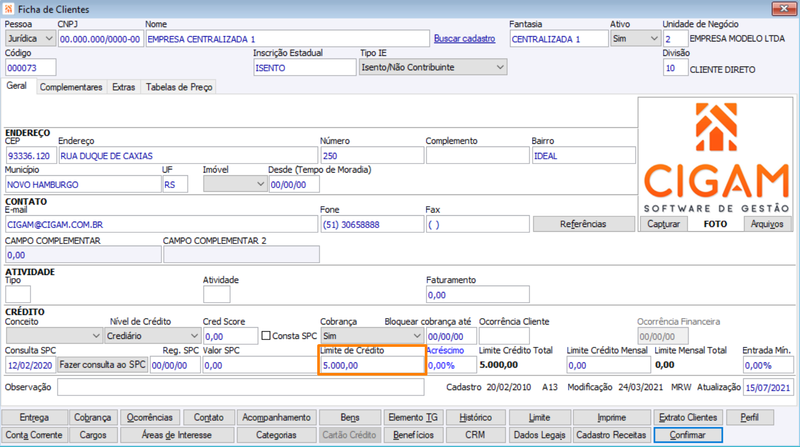
Task: Expand the Cobrança dropdown
Action: (372, 336)
